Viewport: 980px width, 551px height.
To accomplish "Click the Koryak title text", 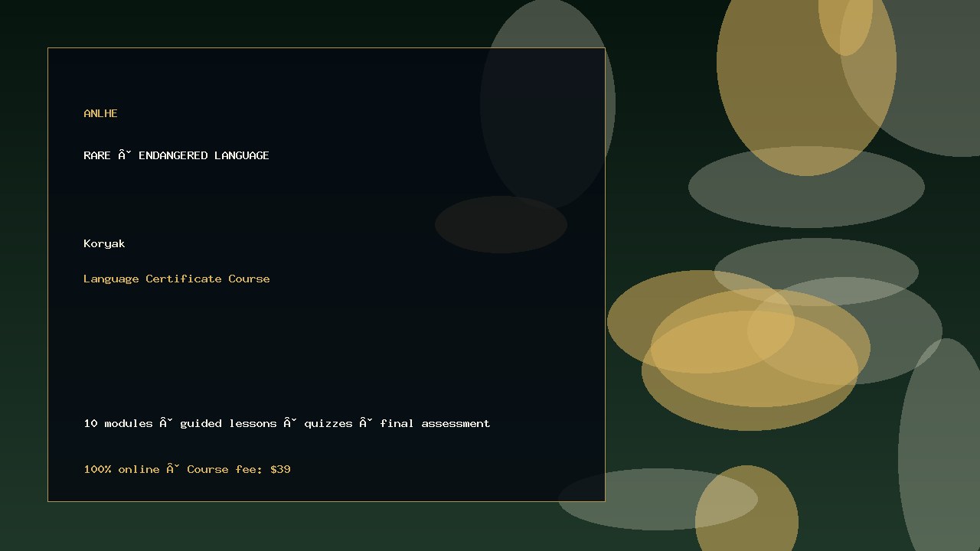I will point(104,243).
